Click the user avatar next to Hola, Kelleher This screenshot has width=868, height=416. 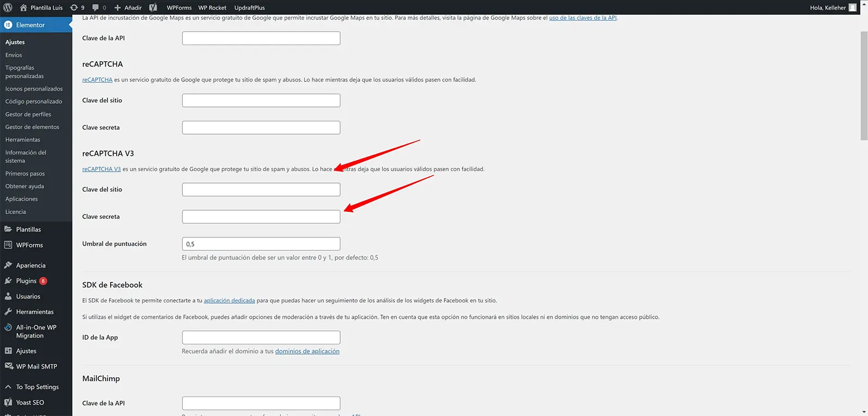pos(852,8)
